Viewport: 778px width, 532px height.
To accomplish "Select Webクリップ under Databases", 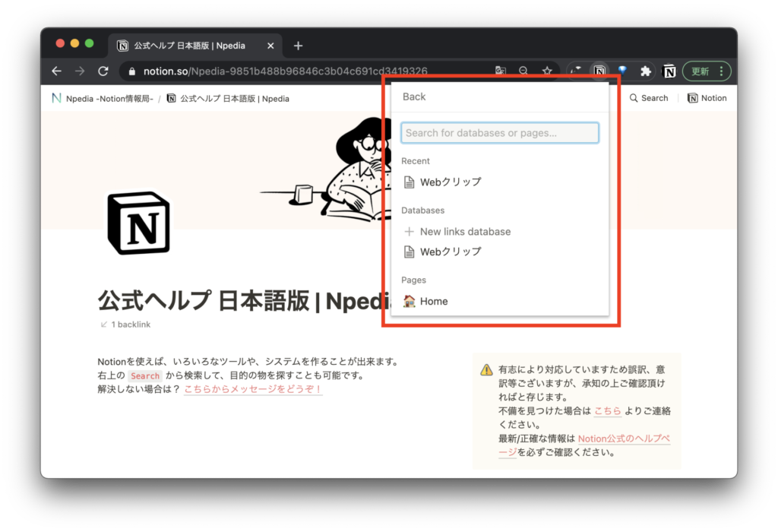I will 500,252.
